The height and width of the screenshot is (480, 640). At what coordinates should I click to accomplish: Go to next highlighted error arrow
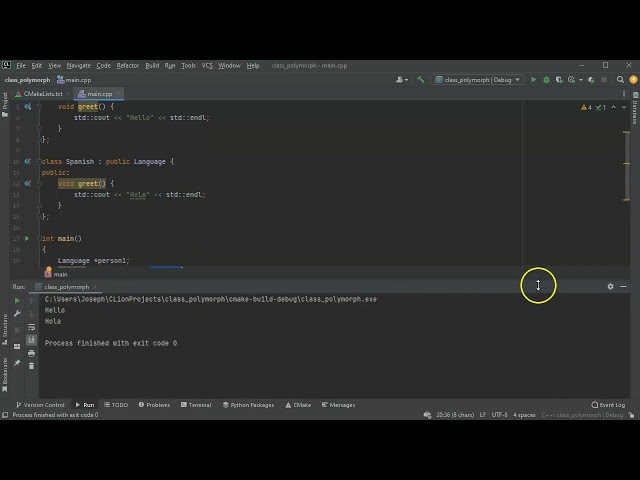(624, 107)
